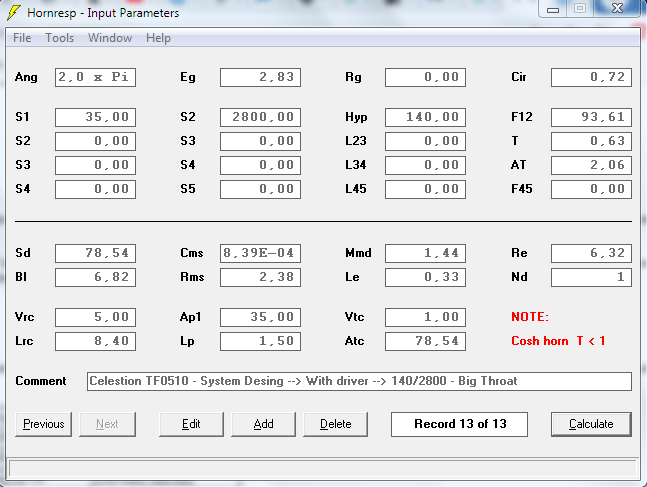Click the Re field value 6,32
Screen dimensions: 647x487
pyautogui.click(x=591, y=253)
